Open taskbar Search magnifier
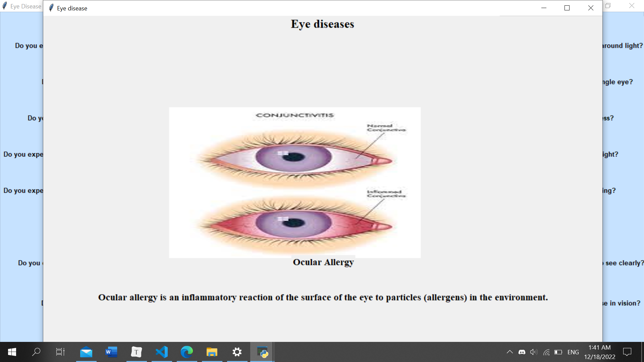 (36, 352)
